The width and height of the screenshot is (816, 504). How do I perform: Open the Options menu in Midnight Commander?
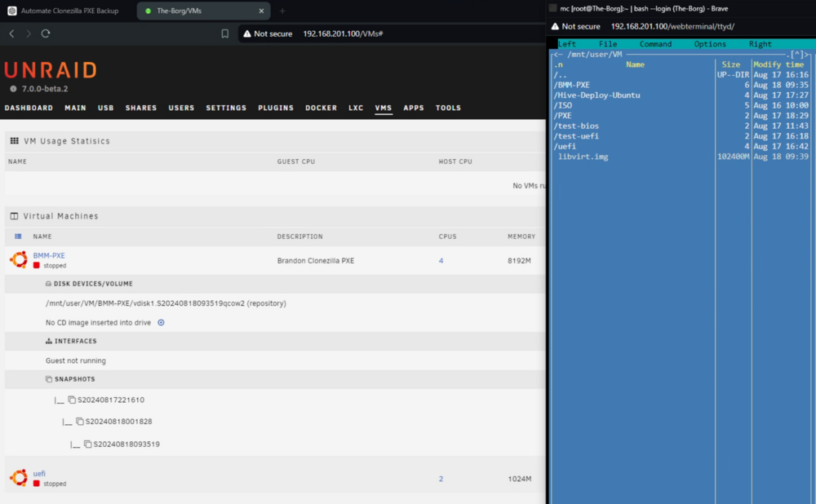click(710, 44)
